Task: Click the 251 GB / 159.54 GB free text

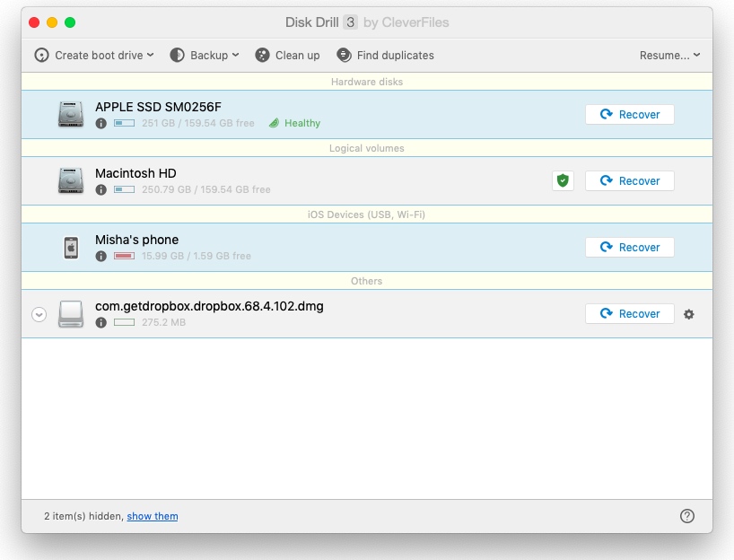Action: 198,123
